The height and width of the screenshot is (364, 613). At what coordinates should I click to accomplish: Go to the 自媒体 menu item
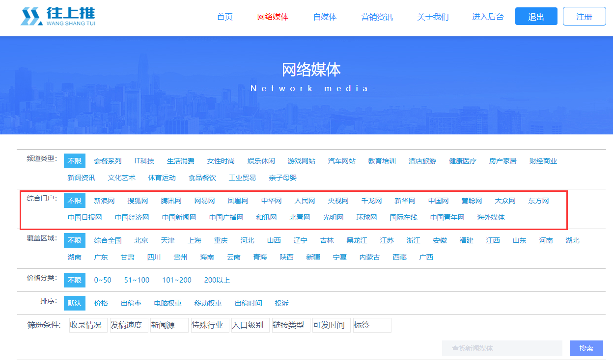325,17
